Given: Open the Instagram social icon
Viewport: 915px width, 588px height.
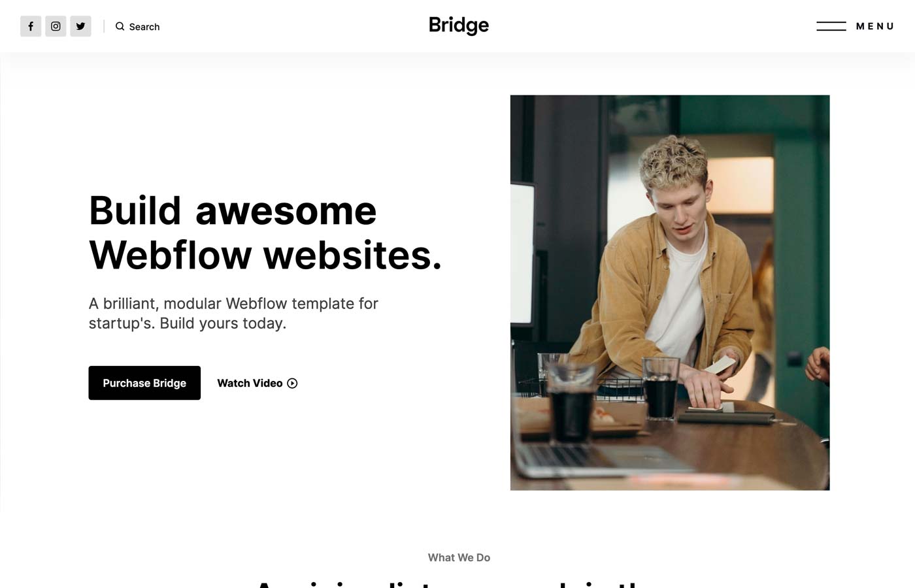Looking at the screenshot, I should point(56,26).
